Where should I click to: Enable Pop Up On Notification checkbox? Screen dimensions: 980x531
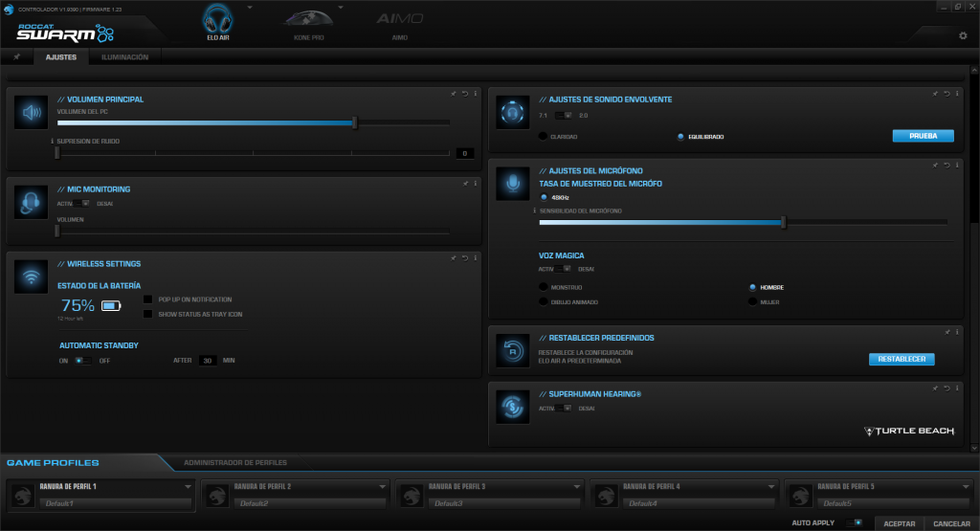tap(147, 299)
